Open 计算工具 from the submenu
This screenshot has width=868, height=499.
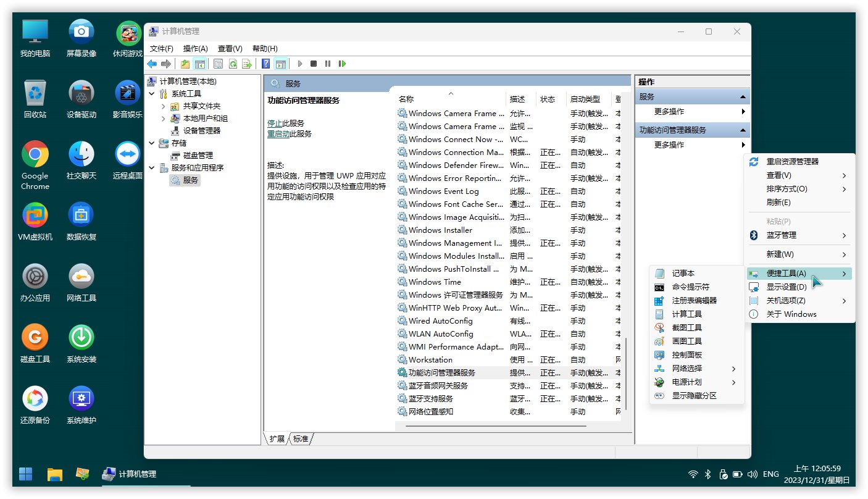click(697, 314)
